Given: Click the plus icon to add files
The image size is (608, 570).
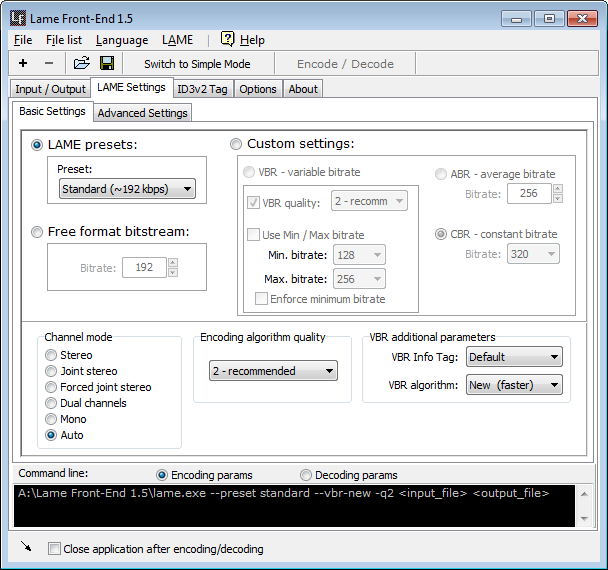Looking at the screenshot, I should point(23,63).
